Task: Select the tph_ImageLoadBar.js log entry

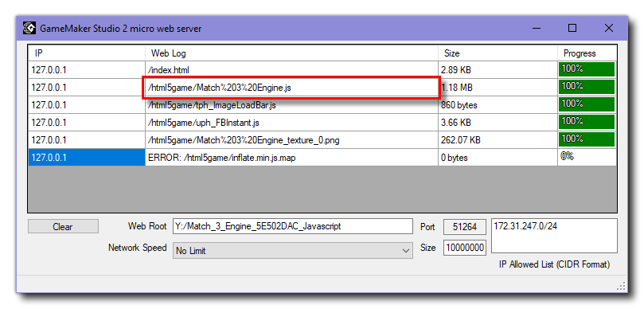Action: pyautogui.click(x=291, y=105)
